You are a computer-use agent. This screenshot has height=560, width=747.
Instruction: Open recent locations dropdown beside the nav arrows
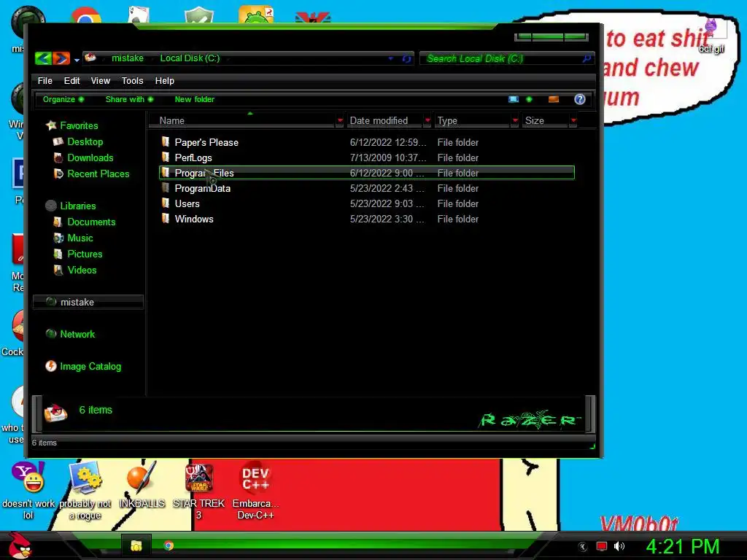(x=77, y=60)
